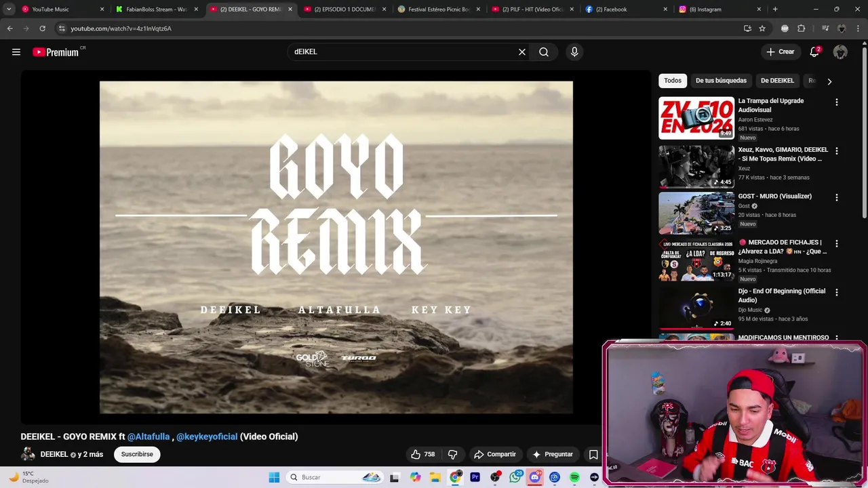The height and width of the screenshot is (488, 868).
Task: Switch to the FabianBolss Stream tab
Action: point(157,9)
